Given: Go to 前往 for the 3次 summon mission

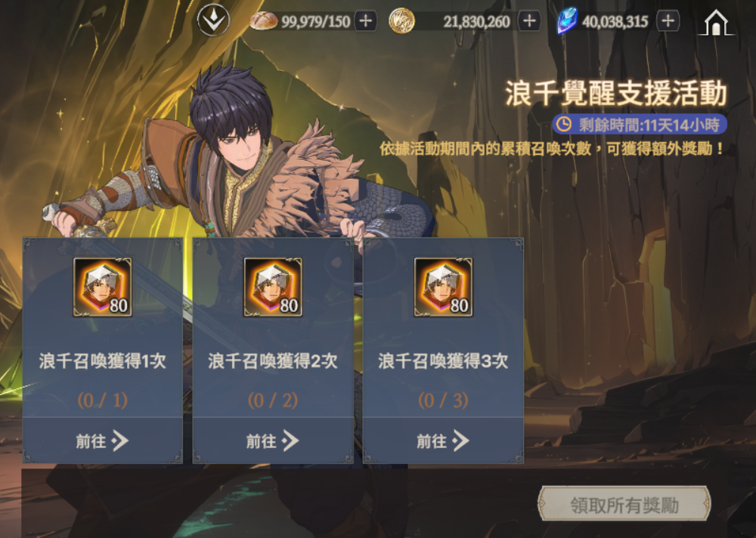Looking at the screenshot, I should [444, 441].
